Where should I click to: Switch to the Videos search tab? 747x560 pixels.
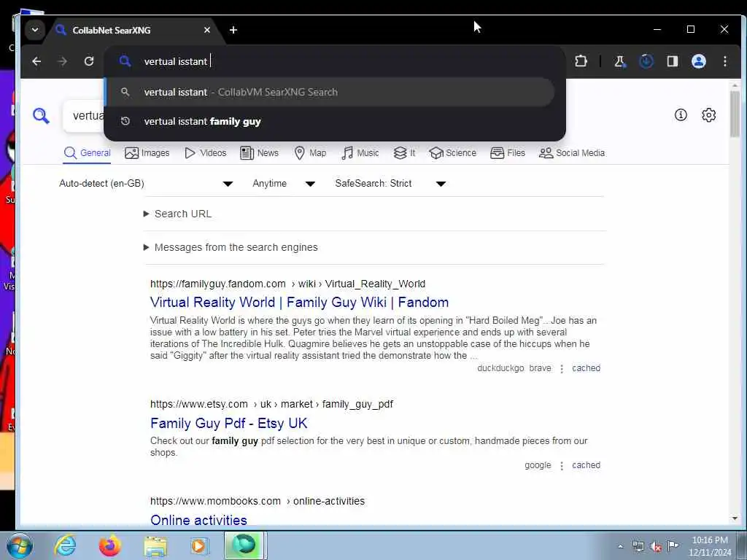[x=205, y=153]
